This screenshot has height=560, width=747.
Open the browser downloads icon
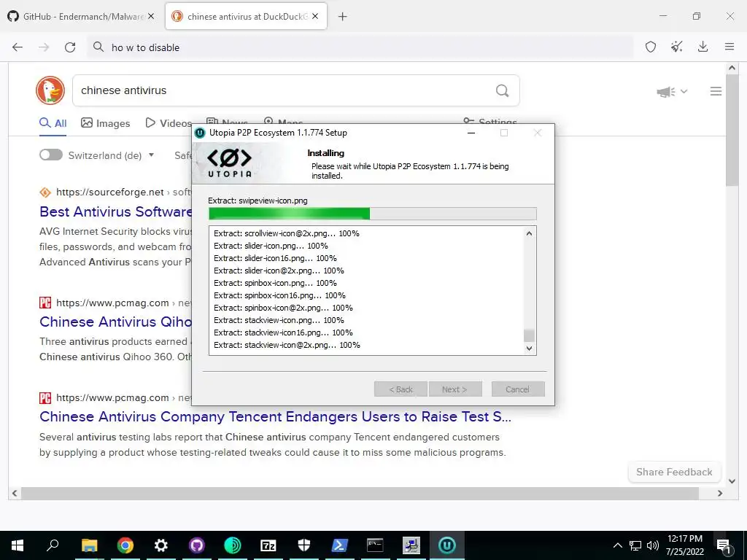(x=703, y=47)
